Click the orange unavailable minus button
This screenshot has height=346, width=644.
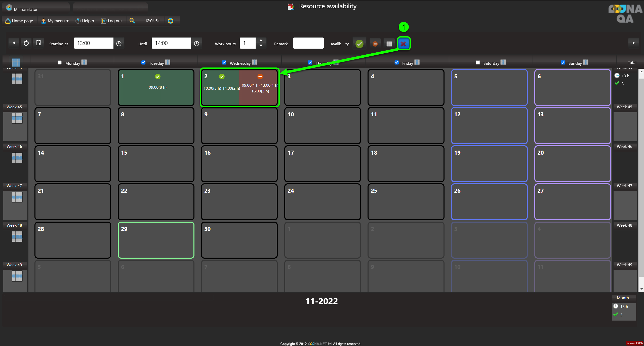tap(375, 44)
